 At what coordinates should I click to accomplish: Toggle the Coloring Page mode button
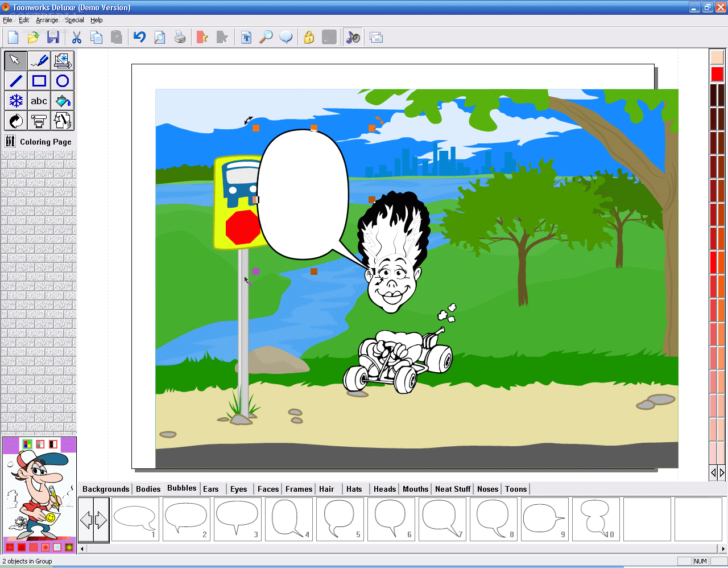coord(39,142)
